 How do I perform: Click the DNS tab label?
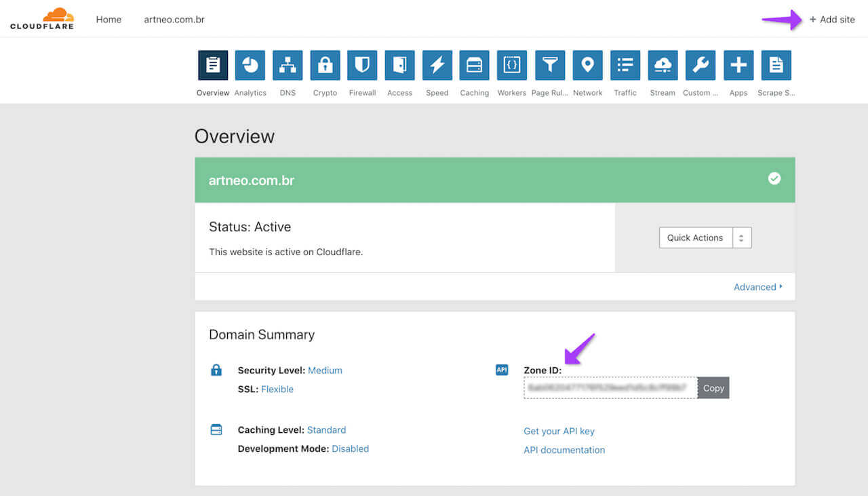pos(288,93)
